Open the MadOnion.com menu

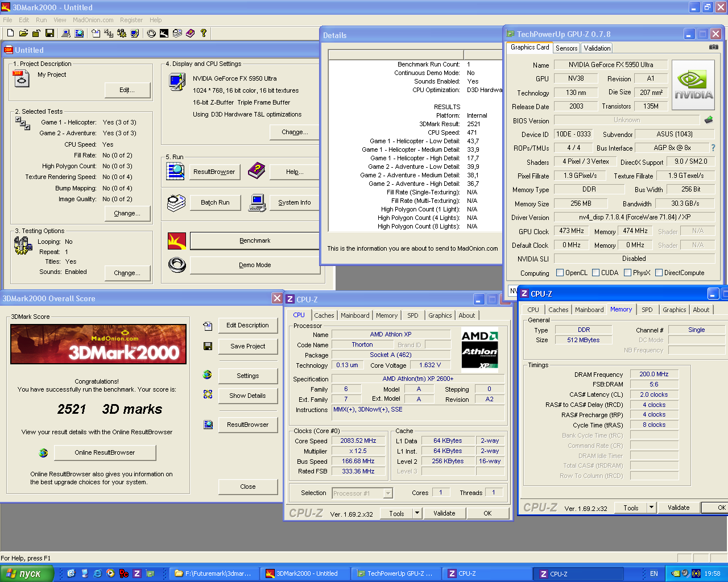point(93,20)
